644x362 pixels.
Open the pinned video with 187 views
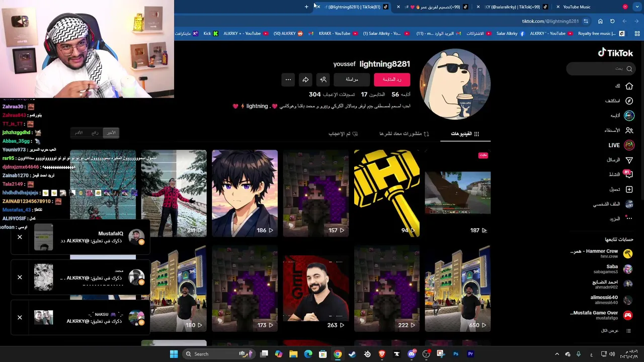(457, 193)
